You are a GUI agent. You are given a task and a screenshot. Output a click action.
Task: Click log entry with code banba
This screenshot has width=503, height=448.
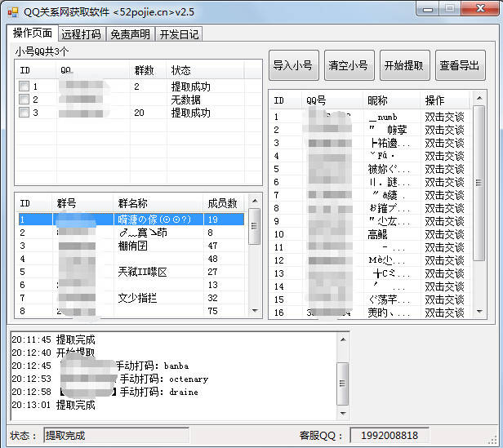[100, 366]
